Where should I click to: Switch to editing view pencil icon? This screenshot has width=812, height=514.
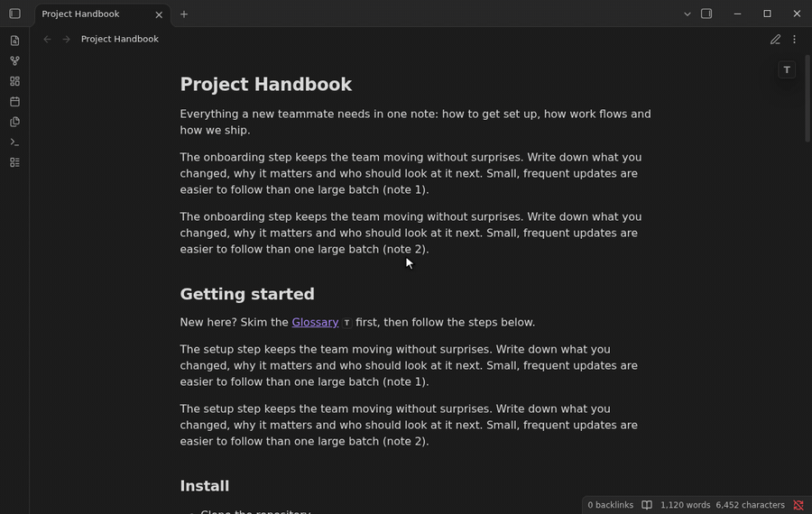pos(775,40)
